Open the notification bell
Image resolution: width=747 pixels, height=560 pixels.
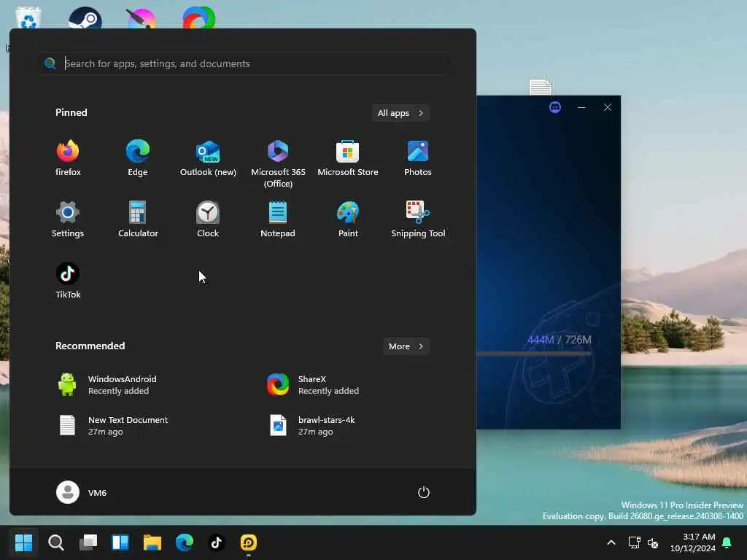point(727,542)
